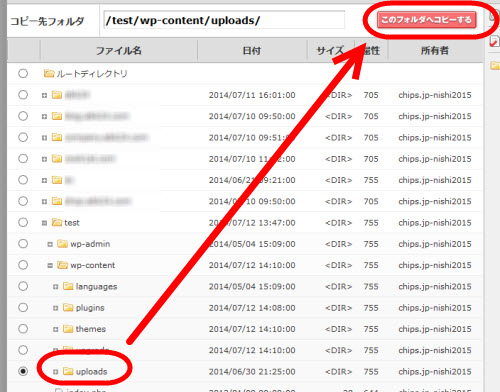Click the folder icon next to themes
This screenshot has width=500, height=392.
(x=68, y=329)
